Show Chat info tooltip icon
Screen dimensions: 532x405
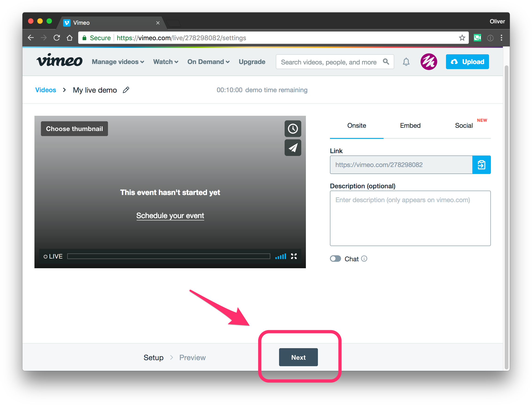point(364,259)
